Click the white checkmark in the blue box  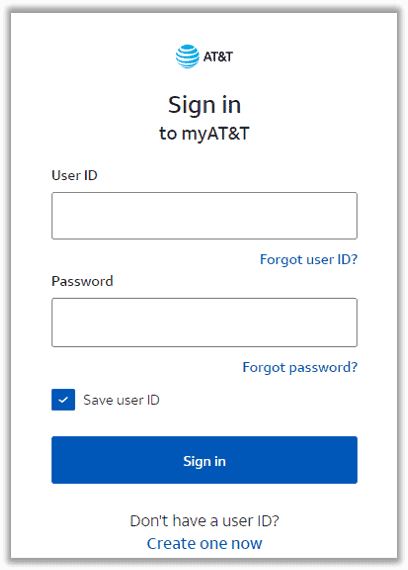point(63,400)
